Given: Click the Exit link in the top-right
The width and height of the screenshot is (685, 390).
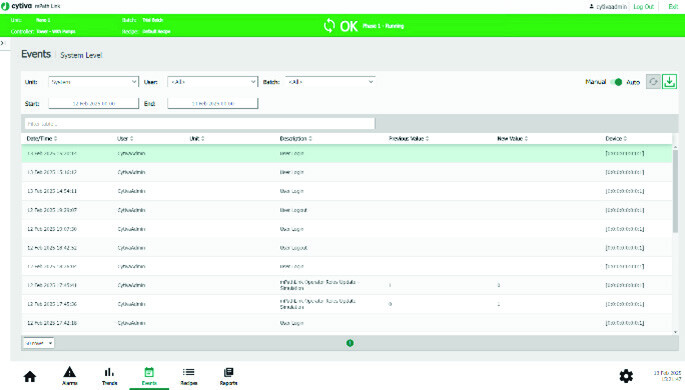Looking at the screenshot, I should (673, 7).
